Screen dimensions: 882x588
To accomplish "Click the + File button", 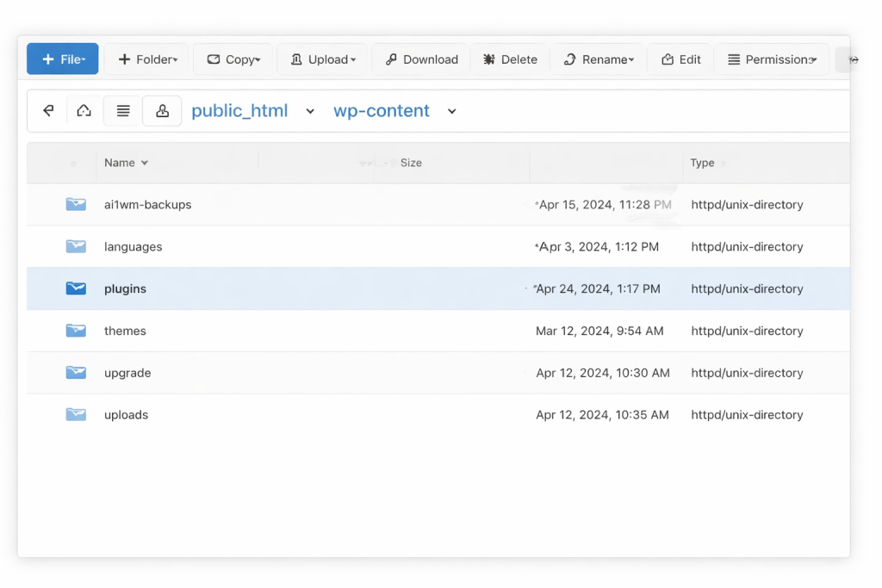I will 62,59.
